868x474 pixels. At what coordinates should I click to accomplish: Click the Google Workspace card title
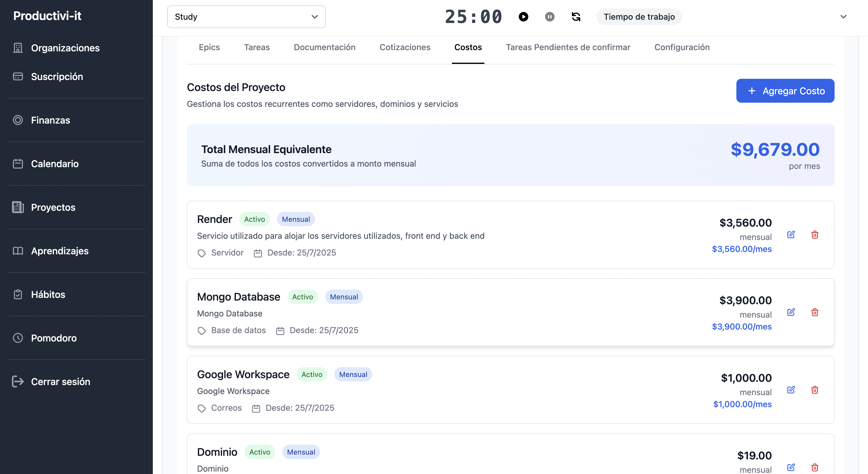[x=243, y=374]
